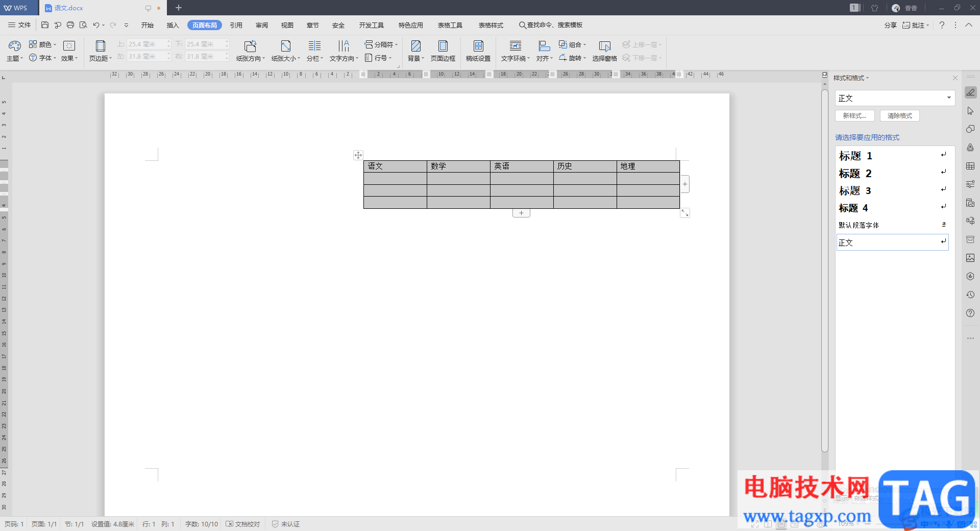Click the add column plus button beside table

685,184
